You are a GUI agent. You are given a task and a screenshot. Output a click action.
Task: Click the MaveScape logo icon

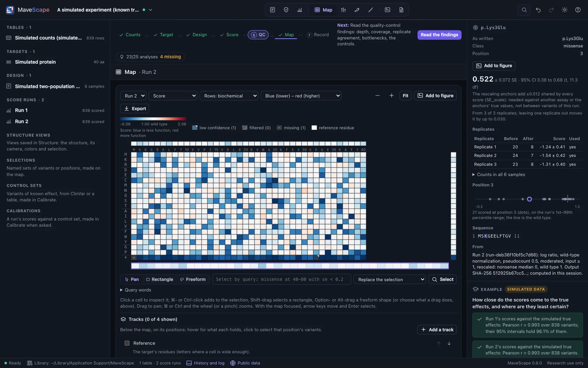10,10
